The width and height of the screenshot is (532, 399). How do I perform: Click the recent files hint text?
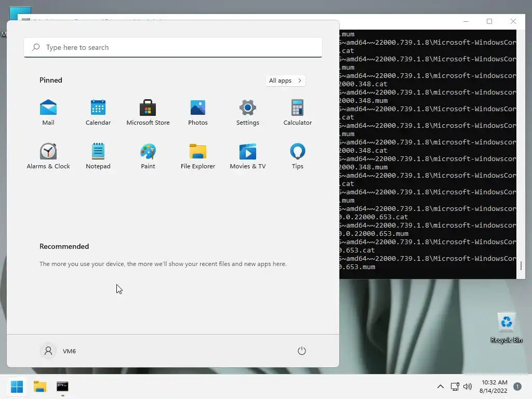163,263
